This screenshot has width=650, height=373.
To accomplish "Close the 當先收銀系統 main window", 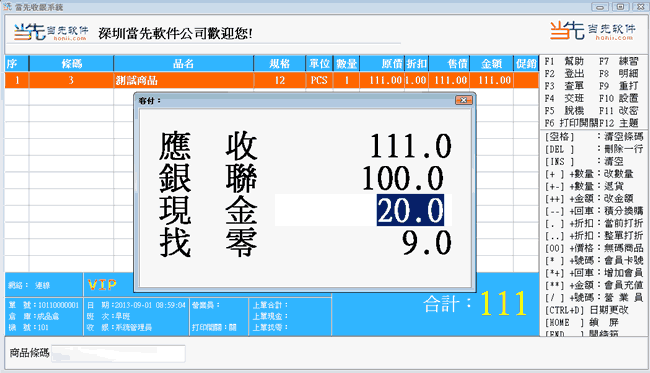I will 639,7.
